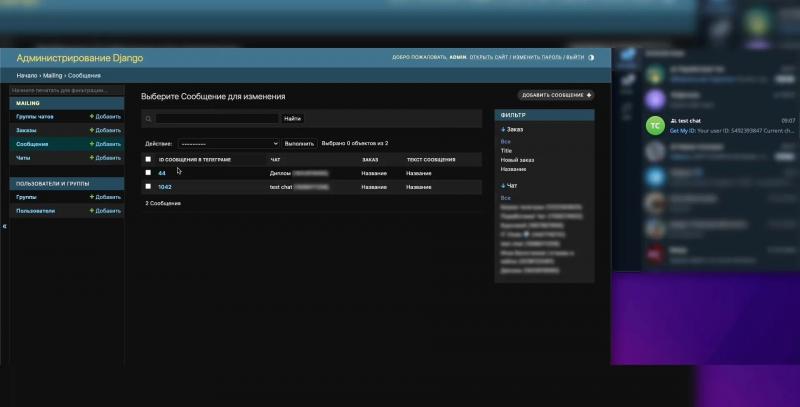The width and height of the screenshot is (800, 407).
Task: Tick the select-all checkbox in table header
Action: pos(148,159)
